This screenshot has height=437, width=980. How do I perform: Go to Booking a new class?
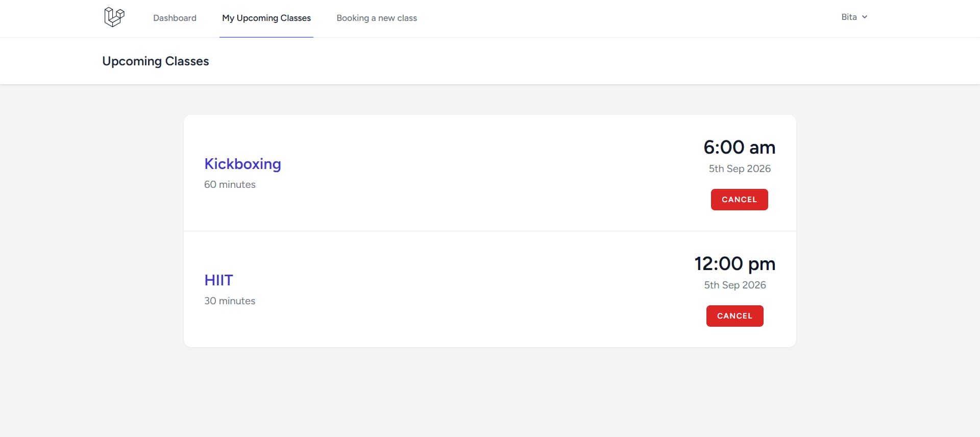(x=377, y=18)
